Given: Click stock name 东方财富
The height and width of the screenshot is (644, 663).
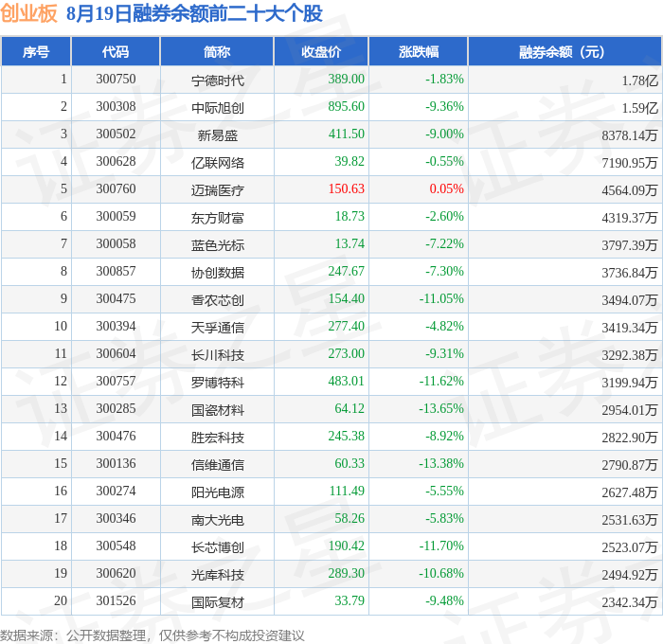Looking at the screenshot, I should point(217,218).
